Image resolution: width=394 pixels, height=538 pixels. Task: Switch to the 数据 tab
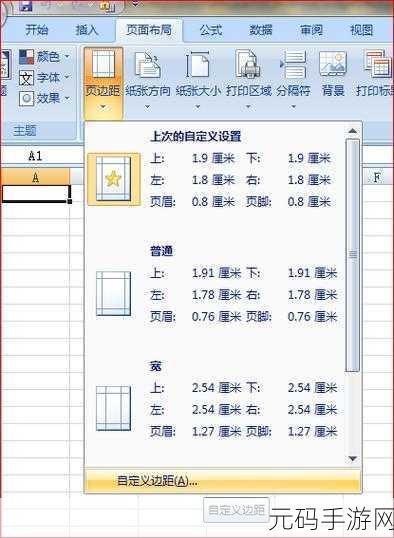261,31
